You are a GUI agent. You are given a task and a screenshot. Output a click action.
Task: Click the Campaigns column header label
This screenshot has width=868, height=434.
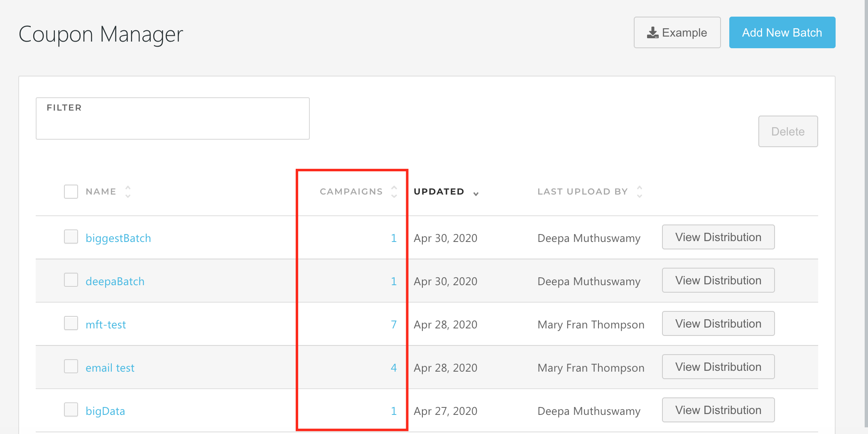point(351,192)
